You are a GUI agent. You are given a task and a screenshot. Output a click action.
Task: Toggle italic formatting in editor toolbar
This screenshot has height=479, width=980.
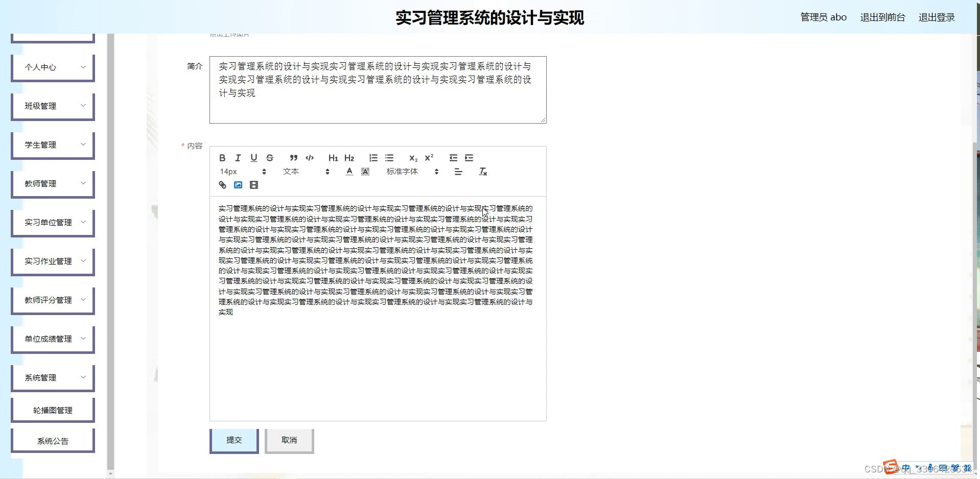coord(238,158)
